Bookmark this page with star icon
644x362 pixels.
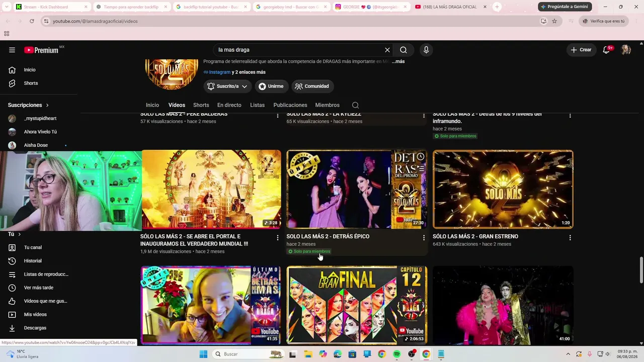pyautogui.click(x=554, y=21)
